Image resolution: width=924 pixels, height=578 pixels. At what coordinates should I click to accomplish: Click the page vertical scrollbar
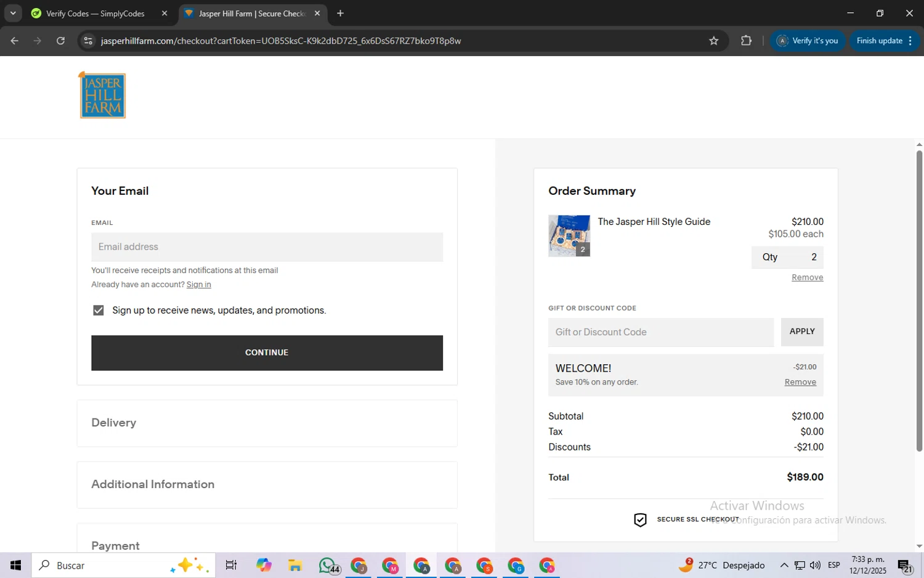pos(919,300)
